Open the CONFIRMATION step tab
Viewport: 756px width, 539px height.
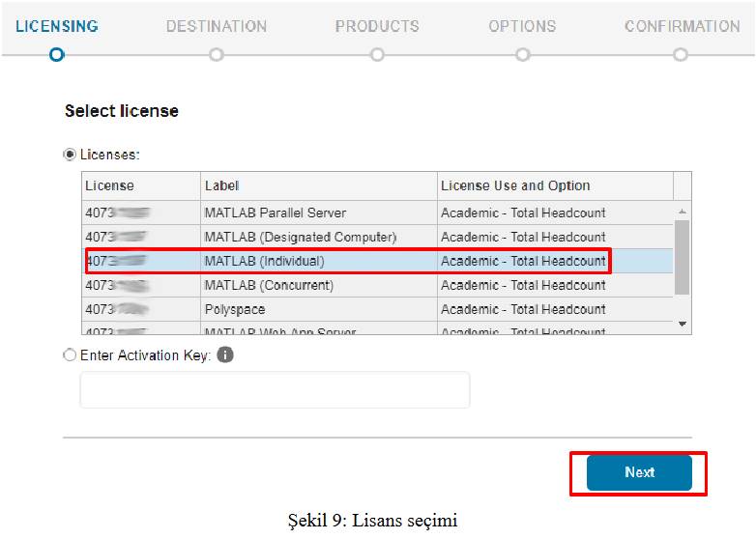tap(683, 26)
